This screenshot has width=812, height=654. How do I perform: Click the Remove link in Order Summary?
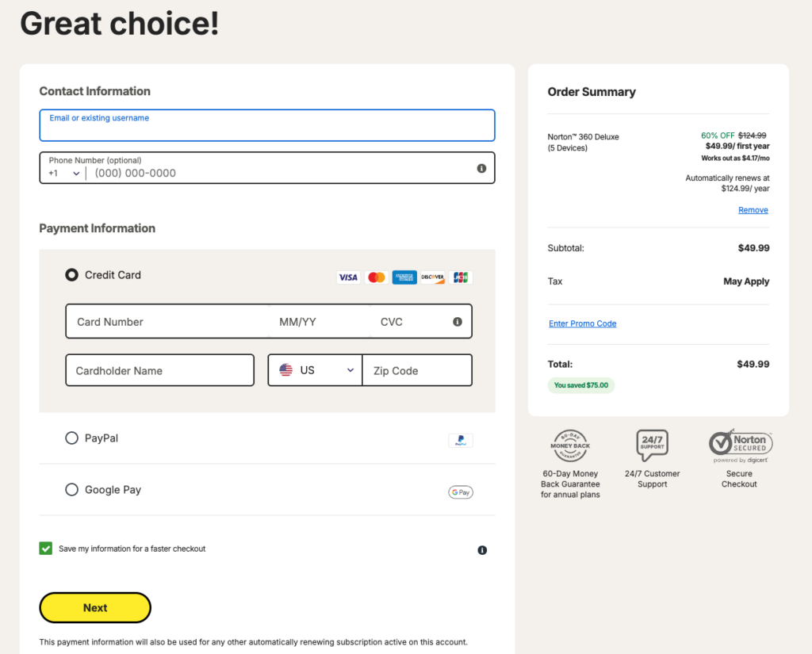click(753, 210)
